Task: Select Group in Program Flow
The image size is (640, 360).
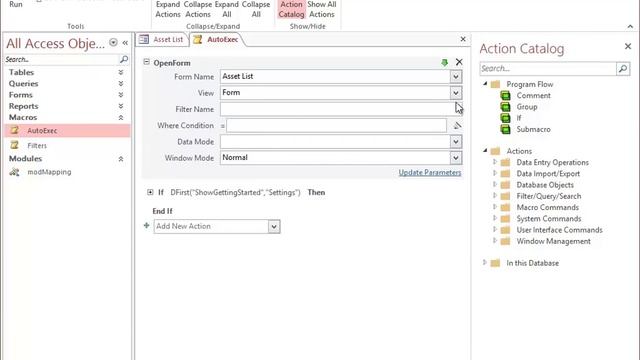Action: click(527, 107)
